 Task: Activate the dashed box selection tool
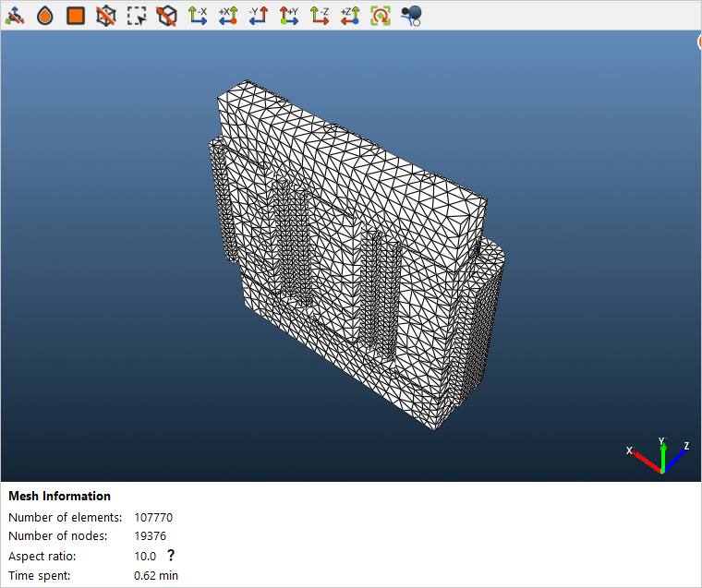[x=137, y=16]
